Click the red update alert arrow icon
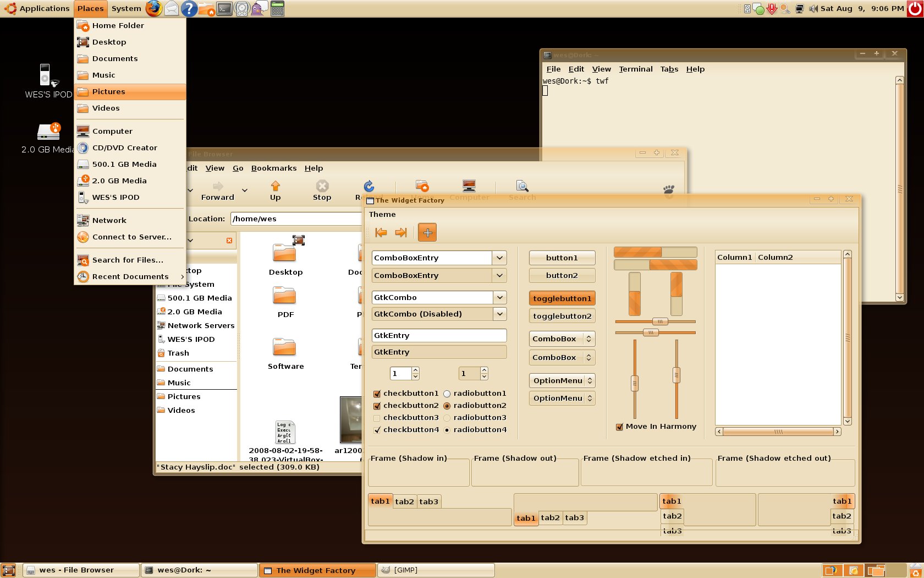The width and height of the screenshot is (924, 578). 772,8
